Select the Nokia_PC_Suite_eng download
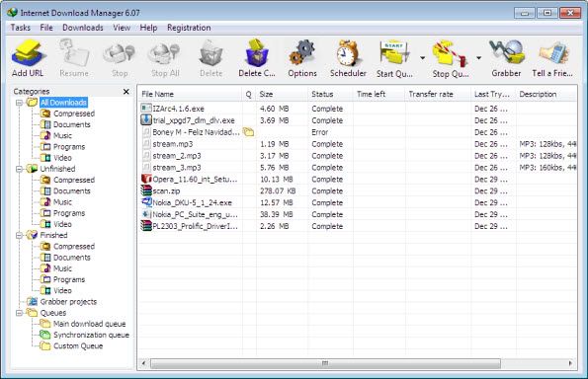This screenshot has width=588, height=379. [358, 214]
